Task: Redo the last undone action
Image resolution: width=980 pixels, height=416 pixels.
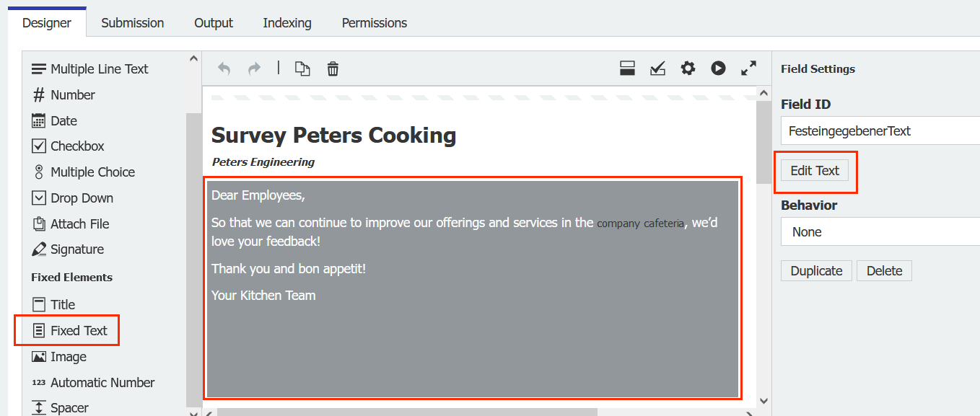Action: click(254, 68)
